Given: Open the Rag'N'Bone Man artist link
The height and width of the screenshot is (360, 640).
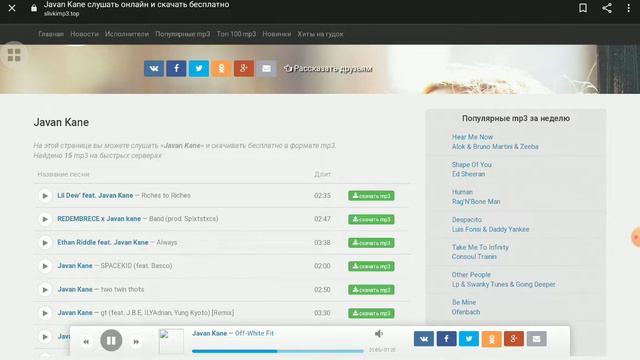Looking at the screenshot, I should (476, 201).
